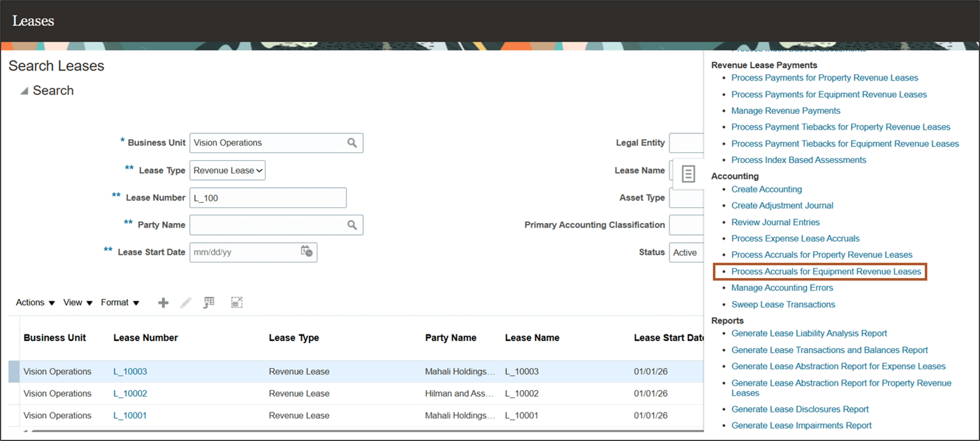Click Hilman and Ass… party name cell
Image resolution: width=980 pixels, height=441 pixels.
(459, 393)
